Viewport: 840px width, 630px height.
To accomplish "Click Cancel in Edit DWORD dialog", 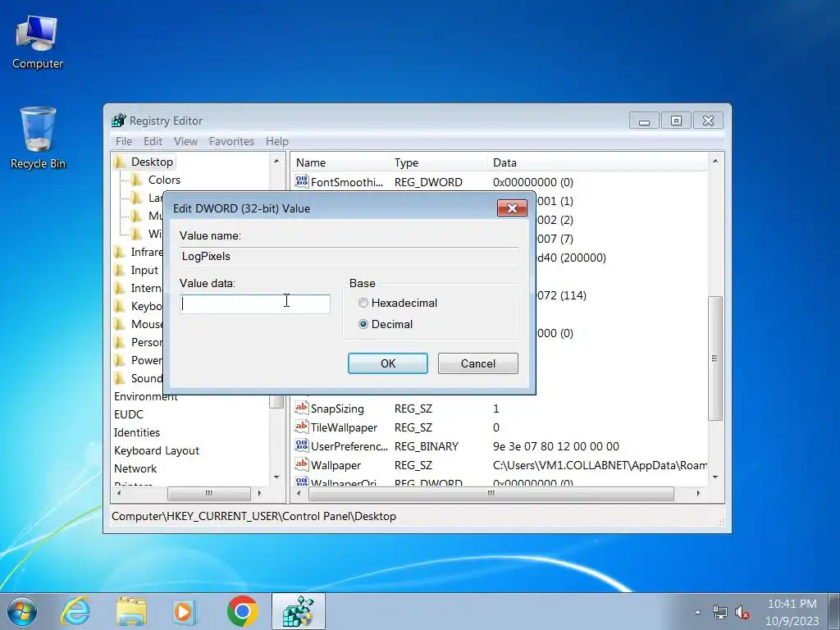I will coord(478,363).
